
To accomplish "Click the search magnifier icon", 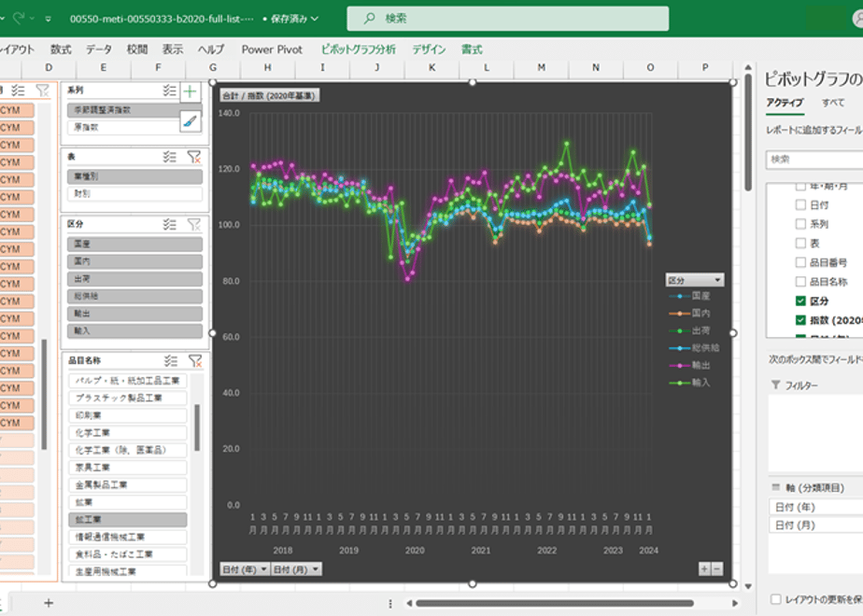I will point(370,18).
